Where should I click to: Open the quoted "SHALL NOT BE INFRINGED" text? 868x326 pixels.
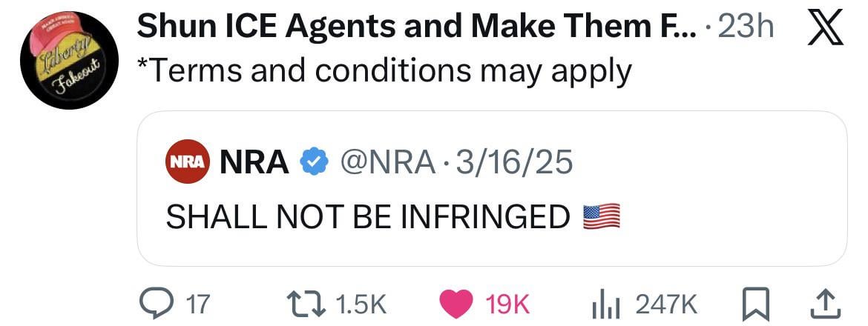pyautogui.click(x=367, y=216)
